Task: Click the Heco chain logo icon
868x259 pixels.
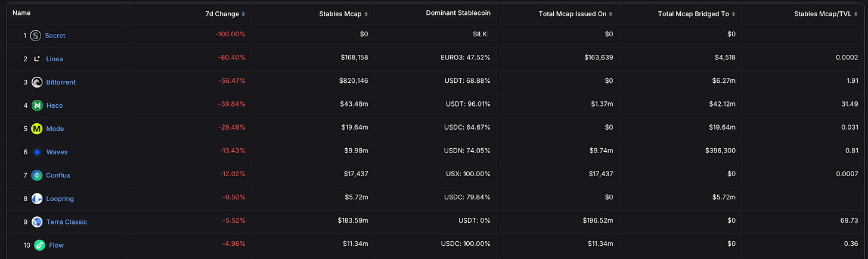Action: [x=37, y=105]
